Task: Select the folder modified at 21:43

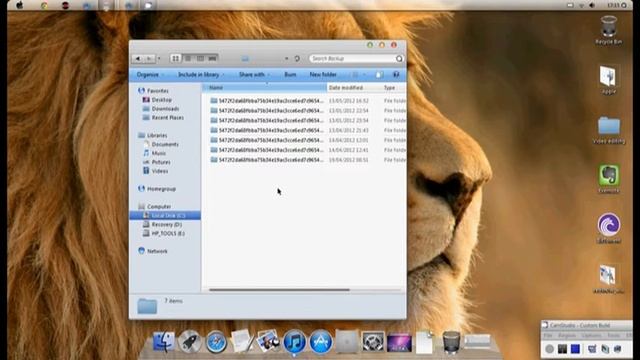Action: tap(308, 130)
